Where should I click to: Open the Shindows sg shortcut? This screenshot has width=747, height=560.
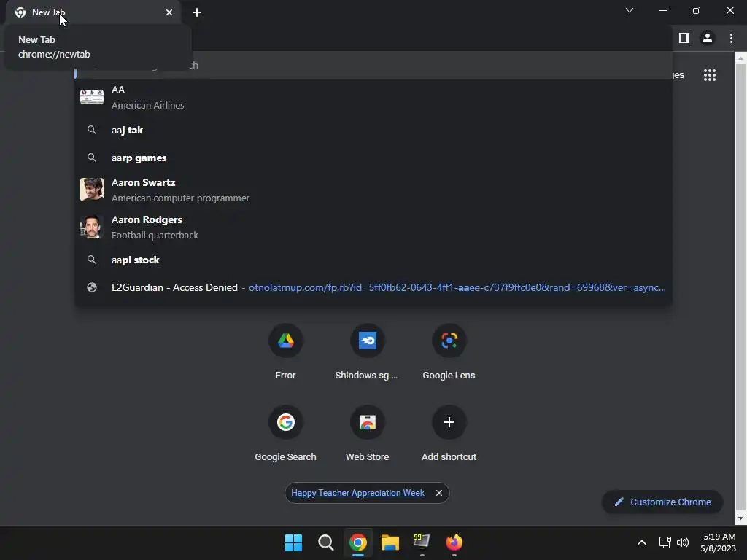click(x=367, y=352)
